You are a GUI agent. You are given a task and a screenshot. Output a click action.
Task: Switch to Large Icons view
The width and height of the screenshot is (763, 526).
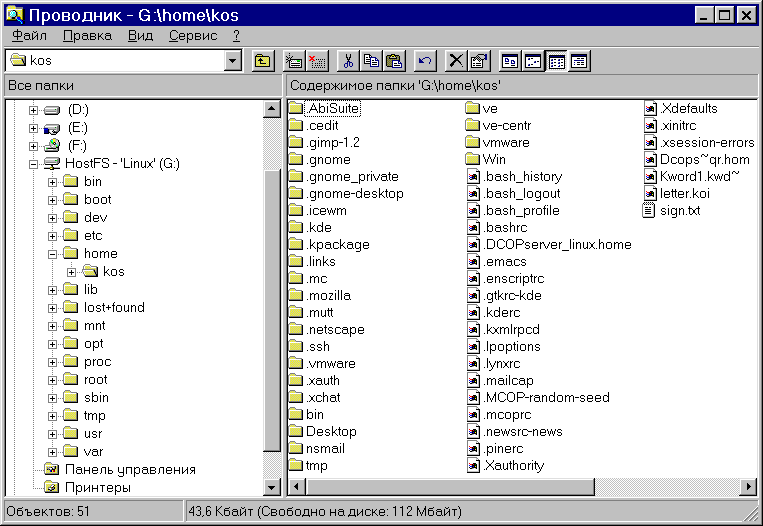511,61
